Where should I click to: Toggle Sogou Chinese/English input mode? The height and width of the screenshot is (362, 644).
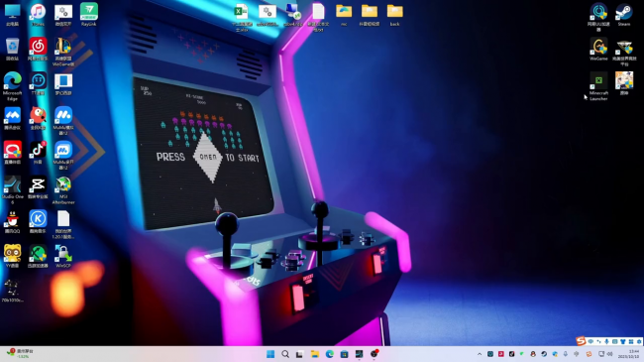click(x=590, y=341)
